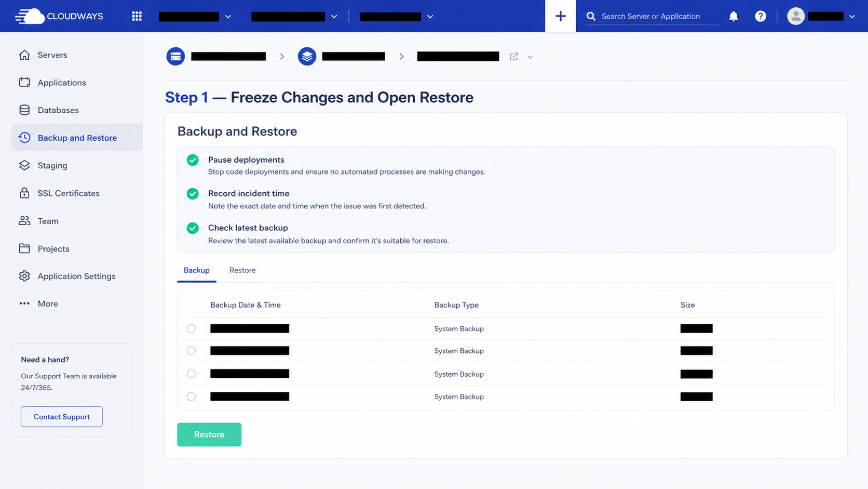The width and height of the screenshot is (868, 489).
Task: Select the third backup radio button
Action: coord(191,374)
